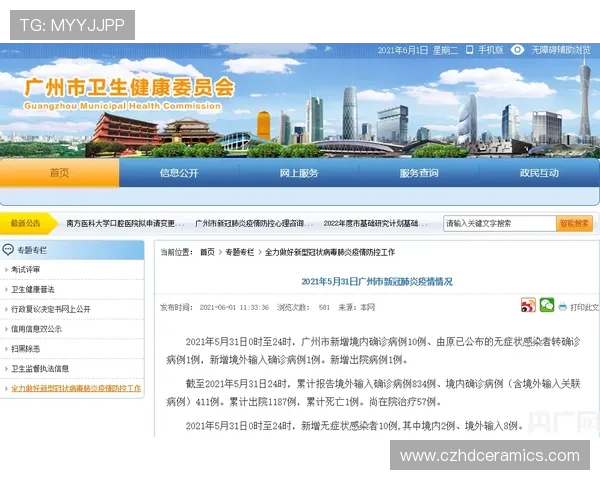Click publish time 2021-06-01 11:33:36
Viewport: 600px width, 480px height.
(234, 307)
